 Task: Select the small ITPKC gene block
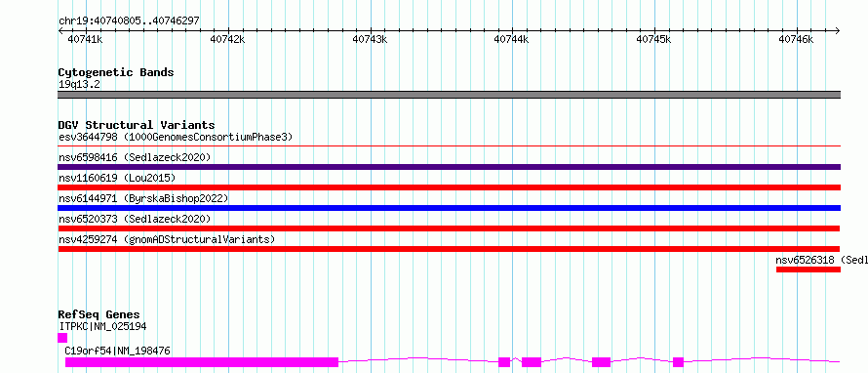[62, 338]
